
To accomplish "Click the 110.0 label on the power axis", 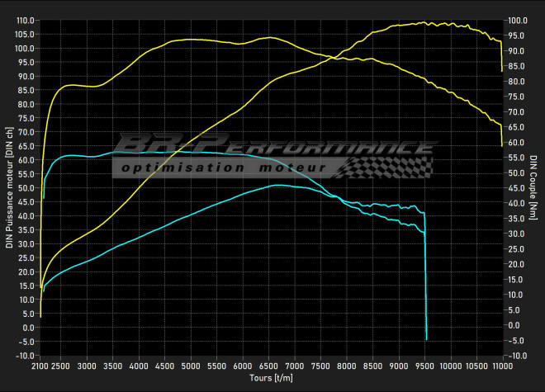I will point(26,20).
